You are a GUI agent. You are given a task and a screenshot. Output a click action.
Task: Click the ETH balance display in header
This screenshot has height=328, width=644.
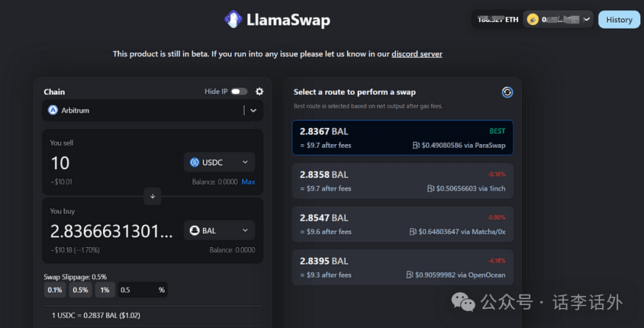tap(498, 19)
